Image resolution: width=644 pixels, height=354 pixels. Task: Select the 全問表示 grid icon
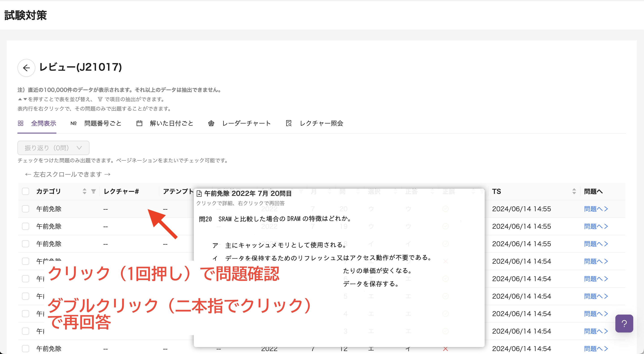click(21, 123)
